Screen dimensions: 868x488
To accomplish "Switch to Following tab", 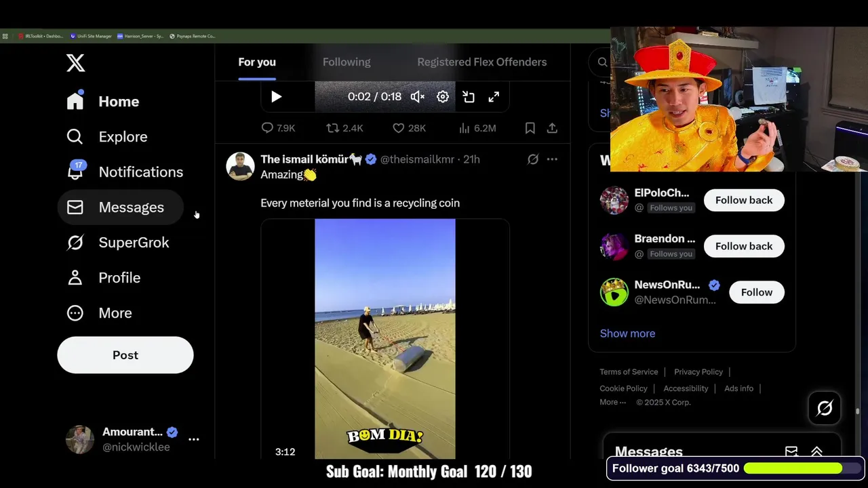I will click(347, 62).
